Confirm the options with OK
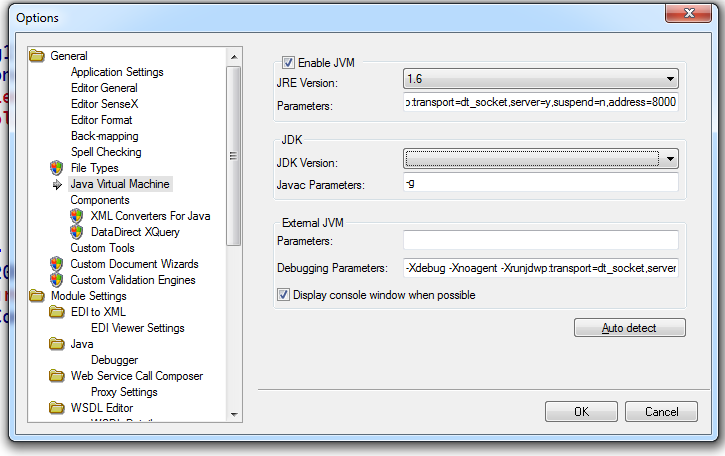The width and height of the screenshot is (725, 456). [581, 411]
